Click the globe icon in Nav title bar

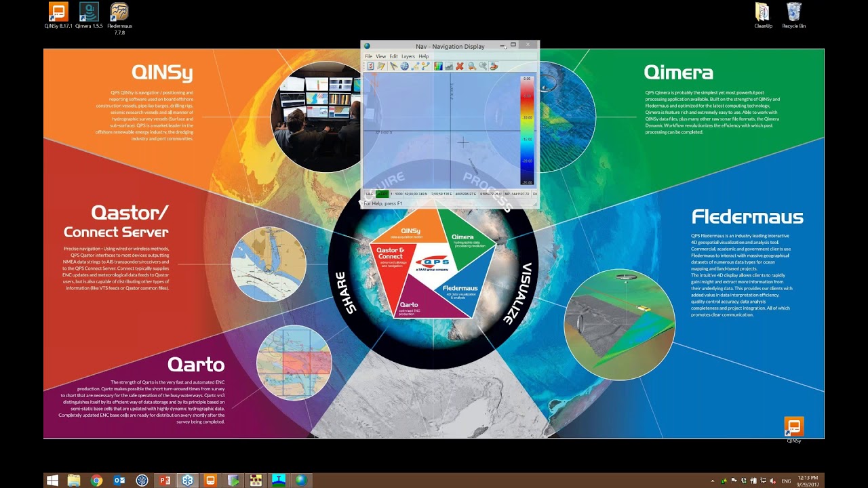click(x=367, y=46)
